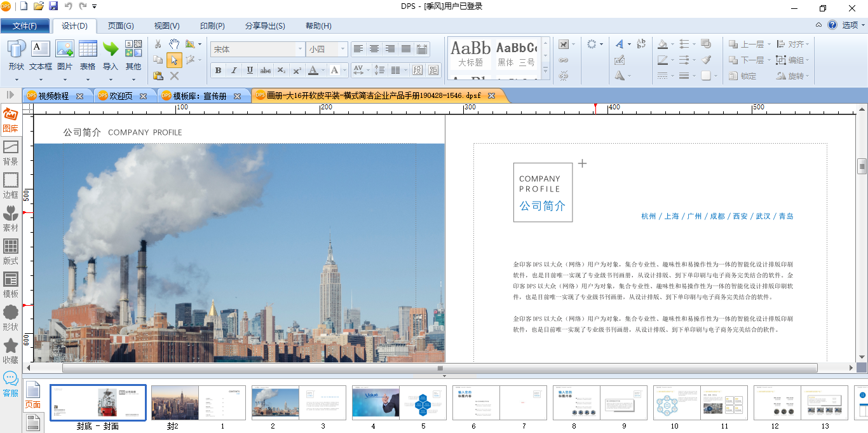Toggle subscript formatting
The height and width of the screenshot is (433, 868).
281,70
